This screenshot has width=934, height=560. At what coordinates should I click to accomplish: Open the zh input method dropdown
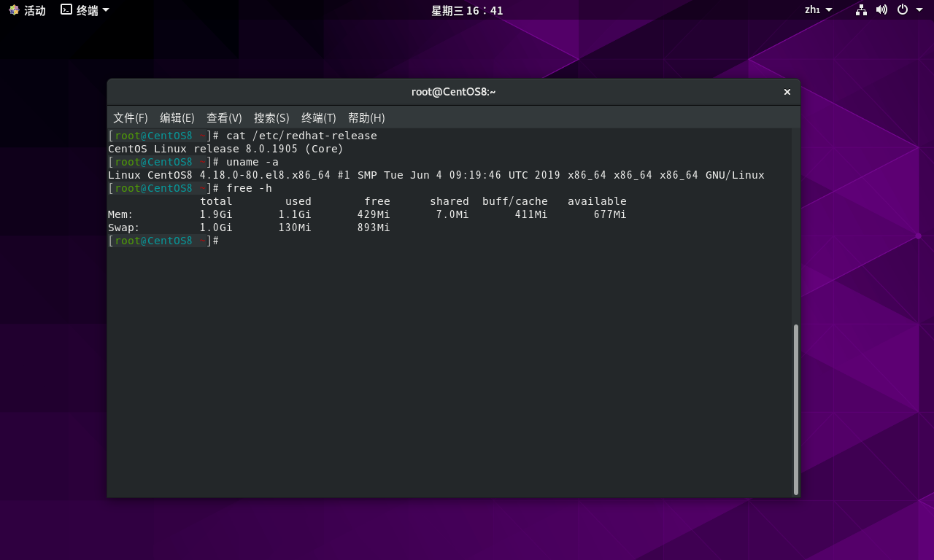[x=818, y=10]
